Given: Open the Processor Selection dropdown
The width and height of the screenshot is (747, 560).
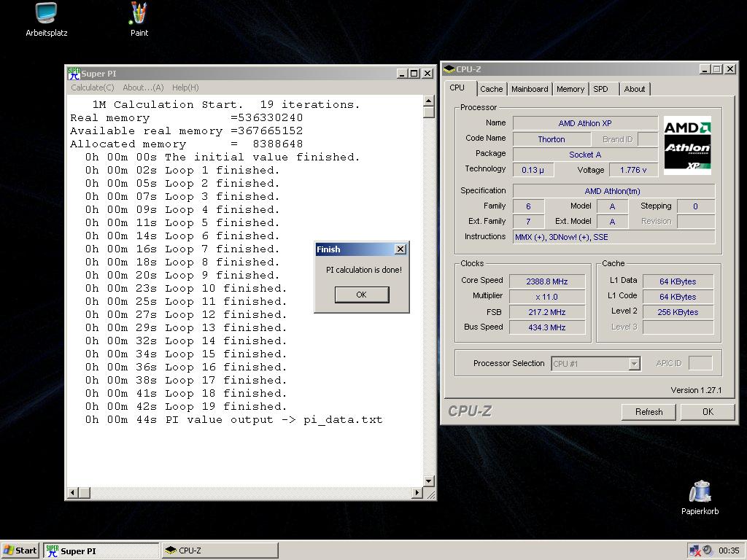Looking at the screenshot, I should (x=634, y=364).
